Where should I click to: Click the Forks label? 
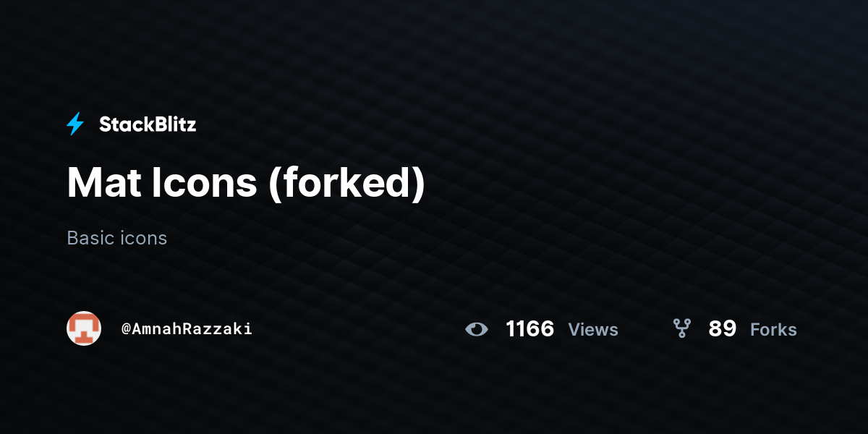click(x=773, y=330)
